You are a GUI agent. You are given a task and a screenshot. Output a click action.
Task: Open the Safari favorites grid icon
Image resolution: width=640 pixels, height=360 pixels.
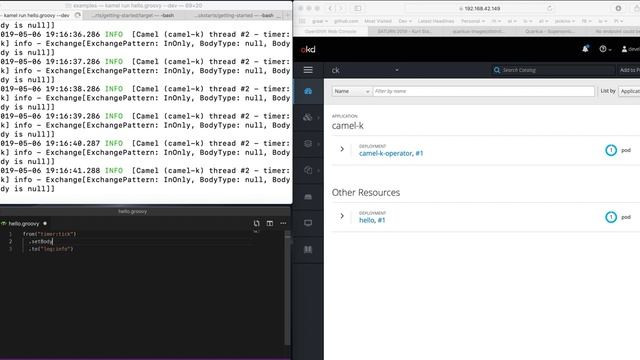point(302,21)
